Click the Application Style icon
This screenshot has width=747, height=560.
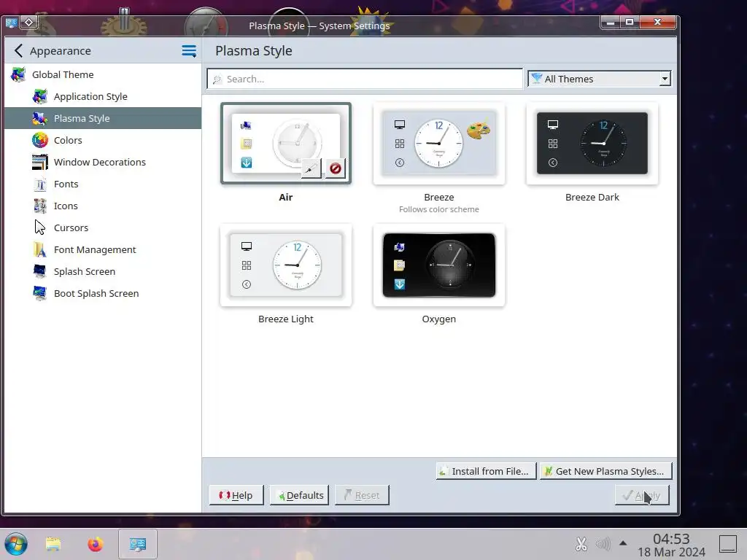click(40, 96)
